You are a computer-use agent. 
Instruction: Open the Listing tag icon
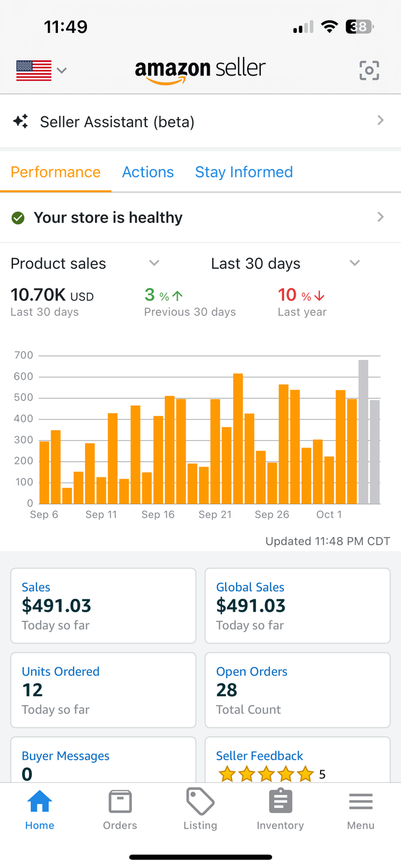200,802
